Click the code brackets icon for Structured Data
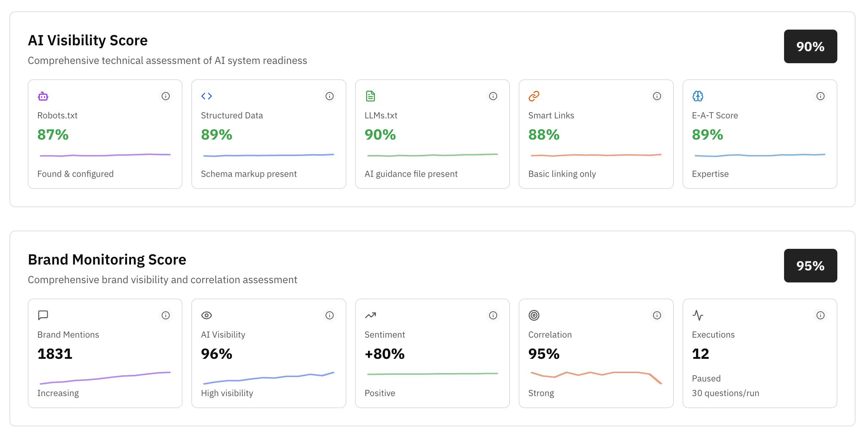This screenshot has height=437, width=868. [x=207, y=96]
